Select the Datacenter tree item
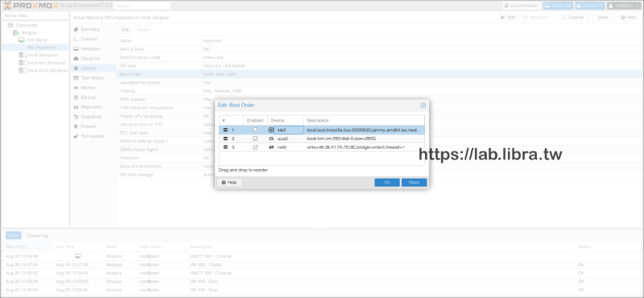Viewport: 644px width, 298px height. [27, 26]
